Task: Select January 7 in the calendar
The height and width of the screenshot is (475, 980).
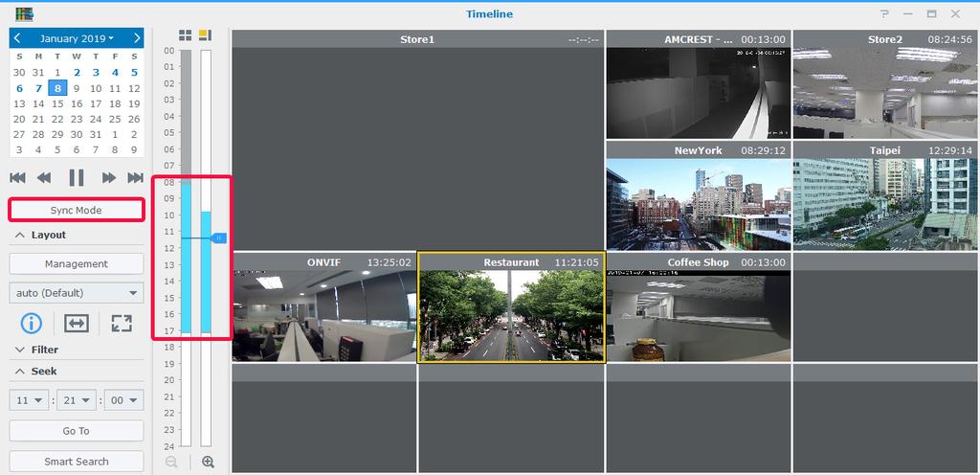Action: 38,88
